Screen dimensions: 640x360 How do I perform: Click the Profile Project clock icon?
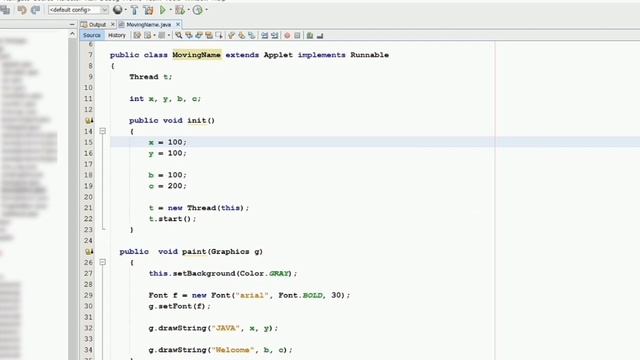click(x=198, y=10)
